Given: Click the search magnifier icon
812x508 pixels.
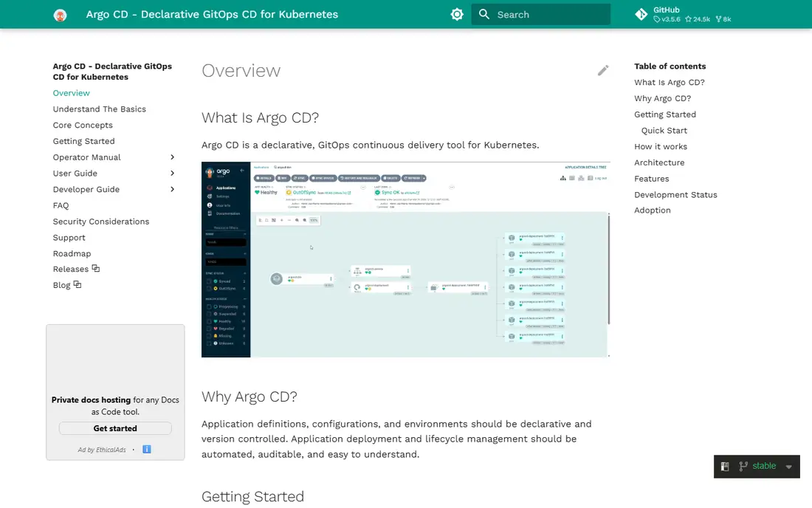Looking at the screenshot, I should 484,15.
